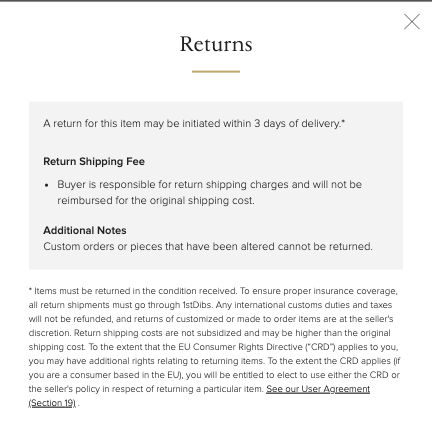Click the Returns title heading
This screenshot has height=437, width=432.
[216, 44]
